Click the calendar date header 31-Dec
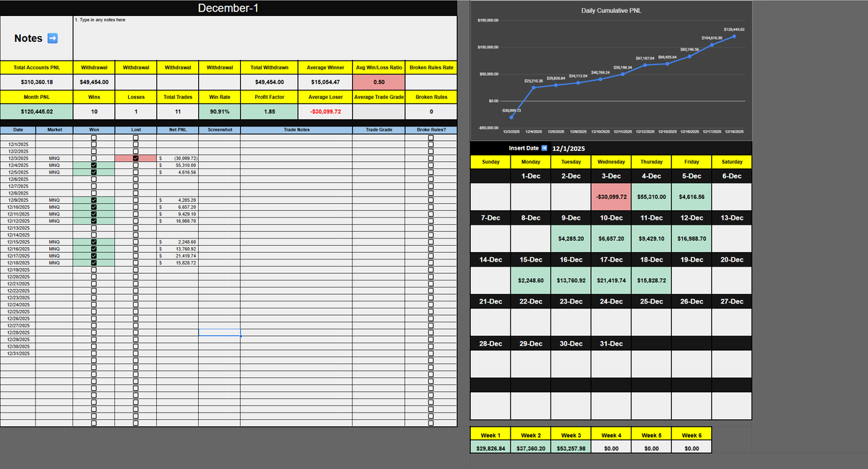The width and height of the screenshot is (868, 469). [x=611, y=343]
